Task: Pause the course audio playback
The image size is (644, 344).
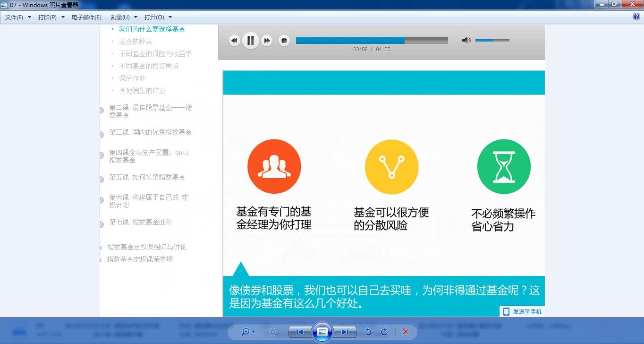Action: (x=251, y=41)
